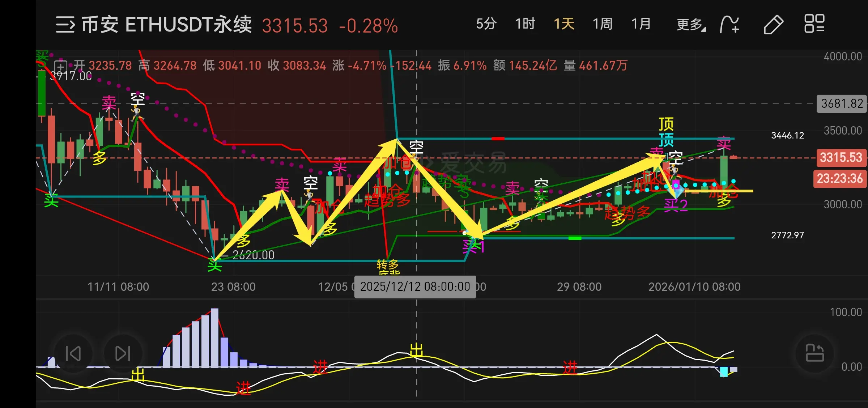The height and width of the screenshot is (408, 868).
Task: Switch to the 5分 timeframe
Action: [x=486, y=24]
